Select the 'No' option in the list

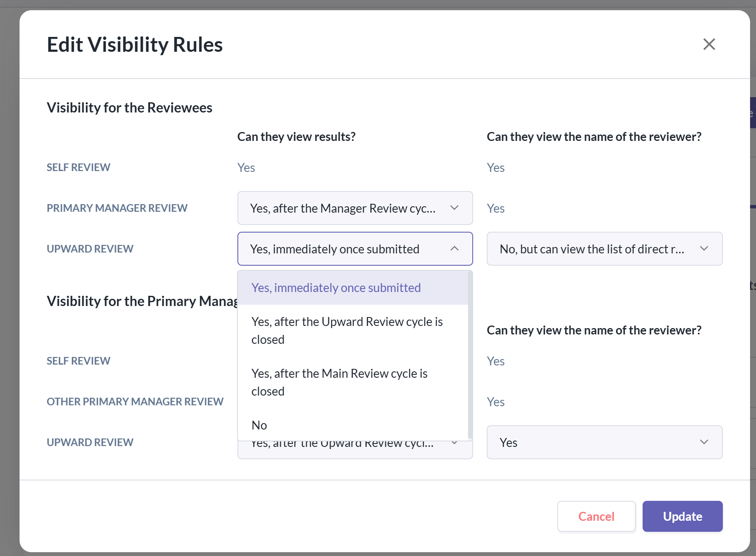tap(260, 425)
